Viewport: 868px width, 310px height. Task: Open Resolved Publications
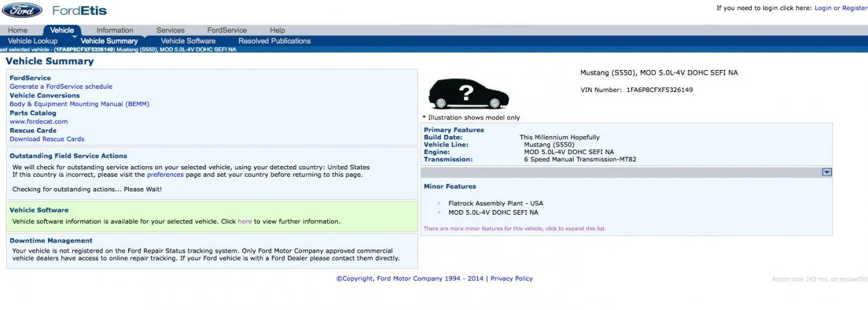pyautogui.click(x=274, y=41)
